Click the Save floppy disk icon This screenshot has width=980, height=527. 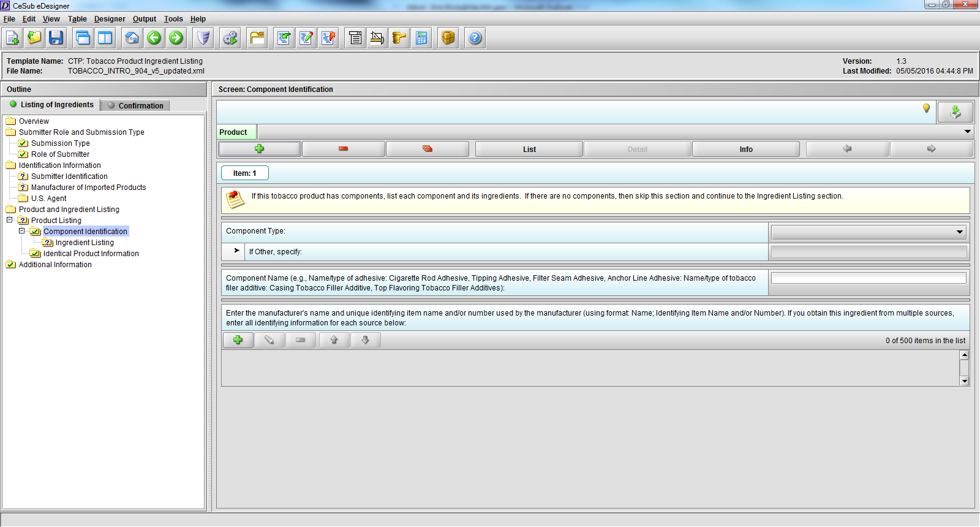56,38
